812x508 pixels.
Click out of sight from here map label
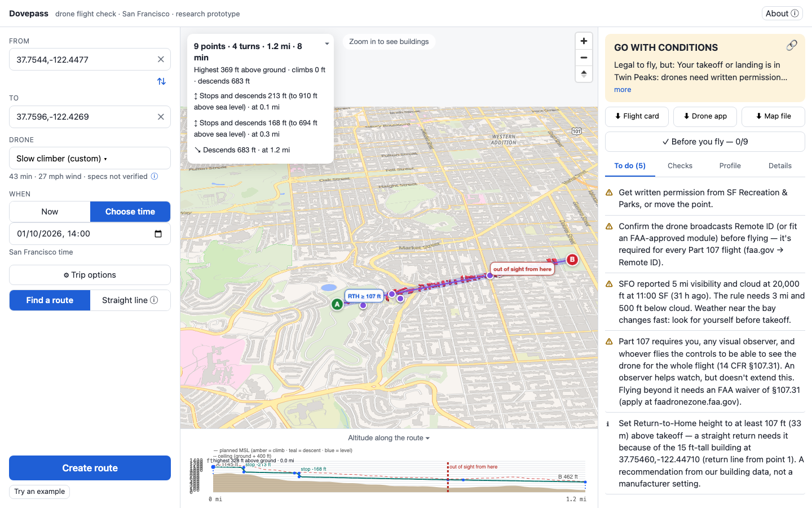pos(523,269)
